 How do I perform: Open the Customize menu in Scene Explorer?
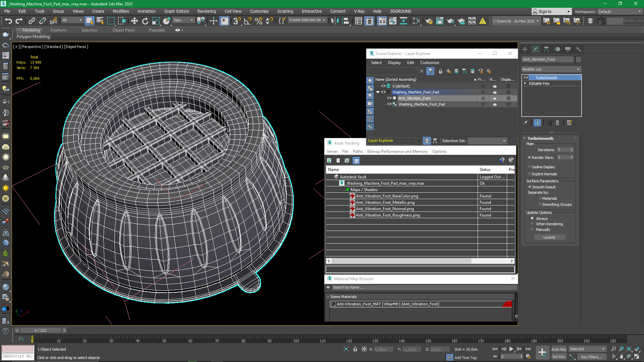pos(429,63)
